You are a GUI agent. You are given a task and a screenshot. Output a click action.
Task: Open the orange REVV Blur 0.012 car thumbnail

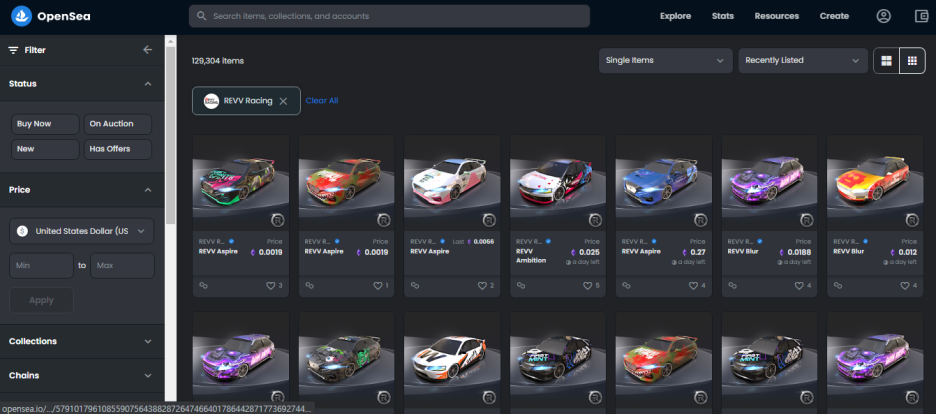[x=875, y=183]
